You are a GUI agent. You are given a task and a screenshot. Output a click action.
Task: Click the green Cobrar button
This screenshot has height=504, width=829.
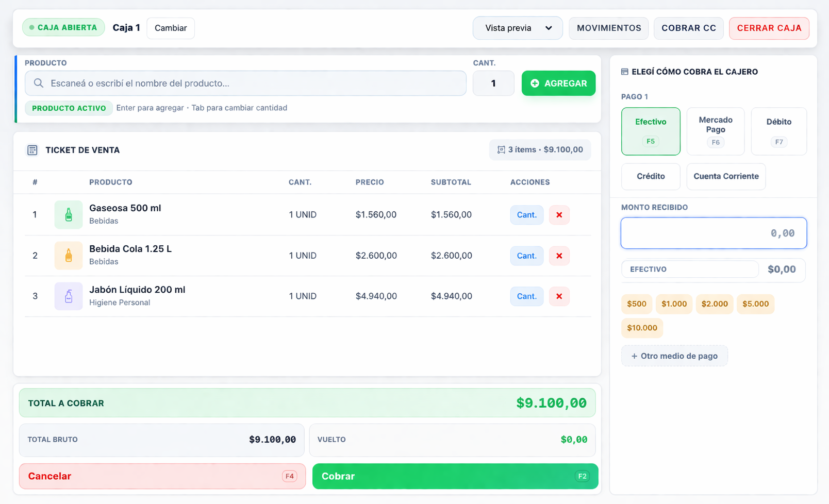tap(455, 476)
